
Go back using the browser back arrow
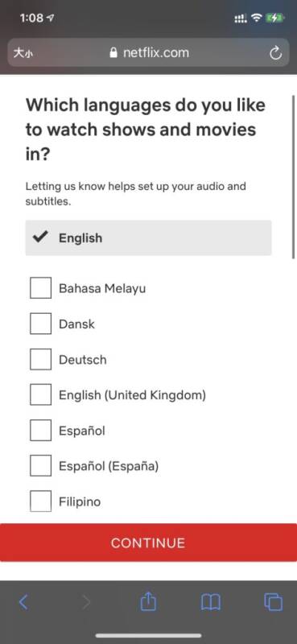(x=24, y=602)
